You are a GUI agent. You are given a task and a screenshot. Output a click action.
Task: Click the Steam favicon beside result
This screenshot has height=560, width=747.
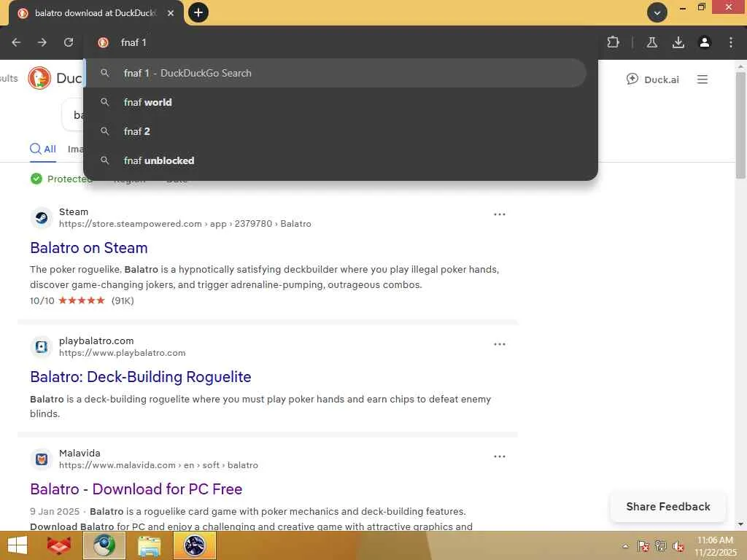42,217
